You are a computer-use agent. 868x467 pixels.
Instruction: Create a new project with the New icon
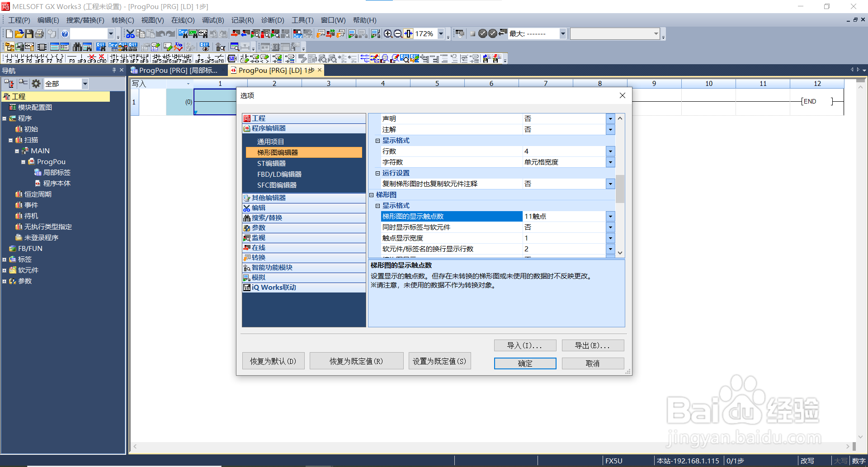pyautogui.click(x=9, y=34)
